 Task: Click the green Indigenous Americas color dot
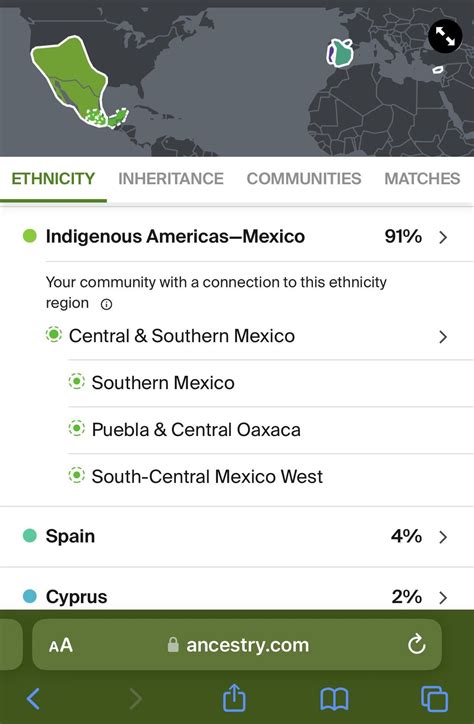click(30, 236)
